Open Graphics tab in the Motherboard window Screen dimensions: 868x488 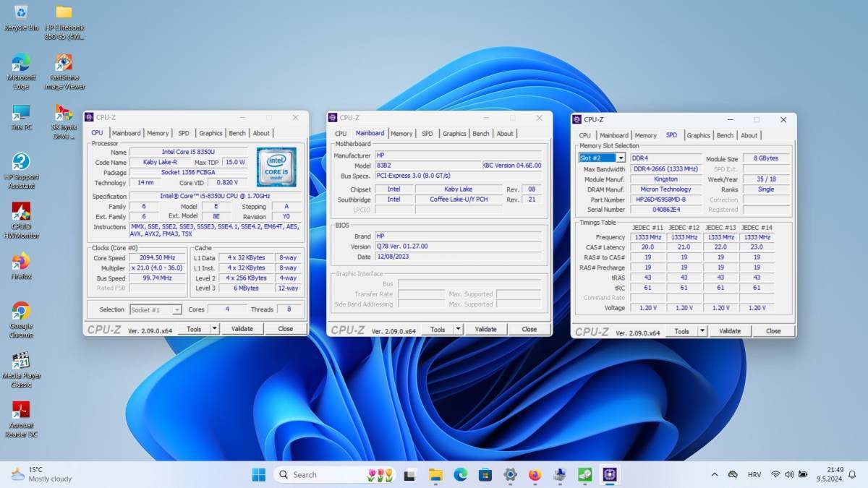pos(454,133)
